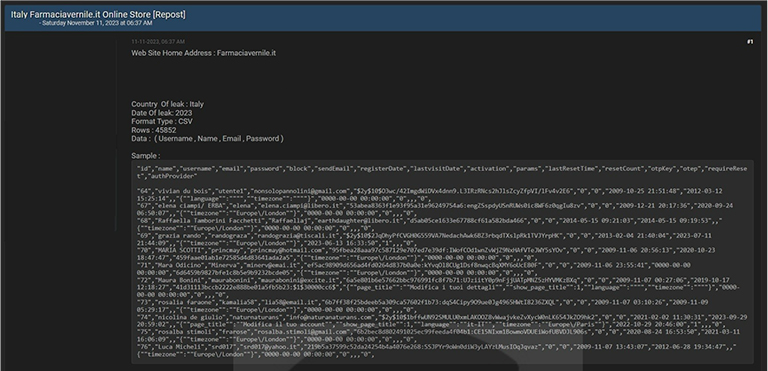Select text Web Site Home Address : Farmaciavernile.it
Screen dimensions: 768x371
click(203, 53)
